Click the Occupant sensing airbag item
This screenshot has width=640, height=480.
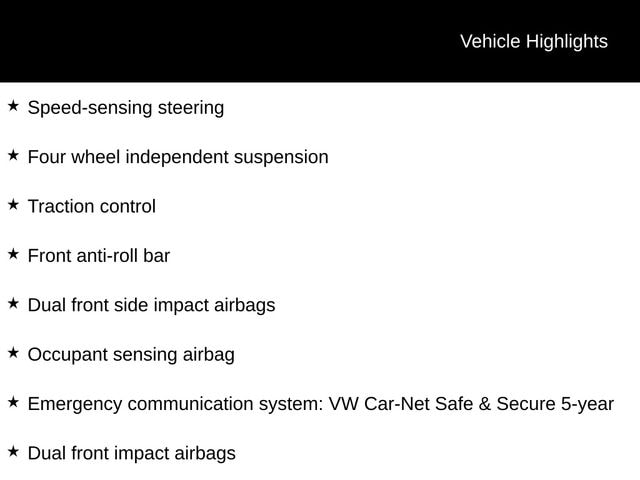131,355
